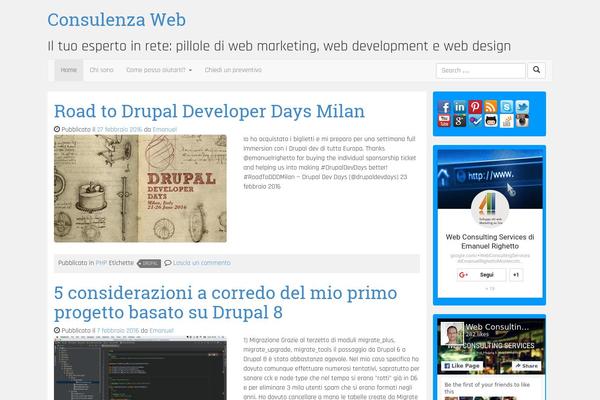Viewport: 600px width, 400px height.
Task: Open the Foursquare checkmark icon
Action: 475,121
